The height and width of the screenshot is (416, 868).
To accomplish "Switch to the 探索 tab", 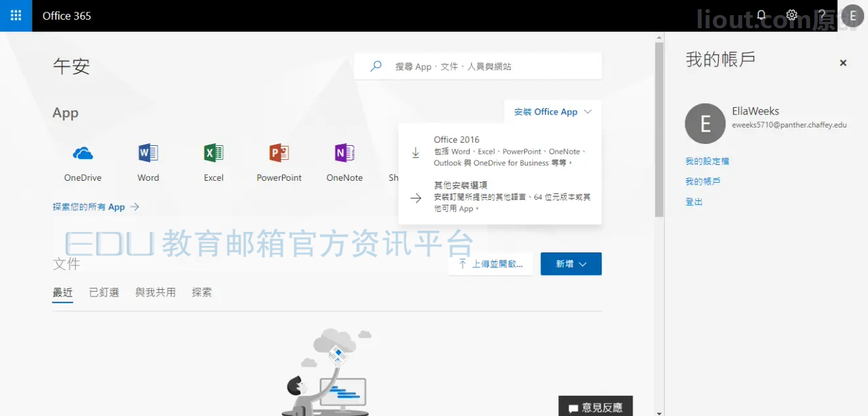I will point(202,292).
